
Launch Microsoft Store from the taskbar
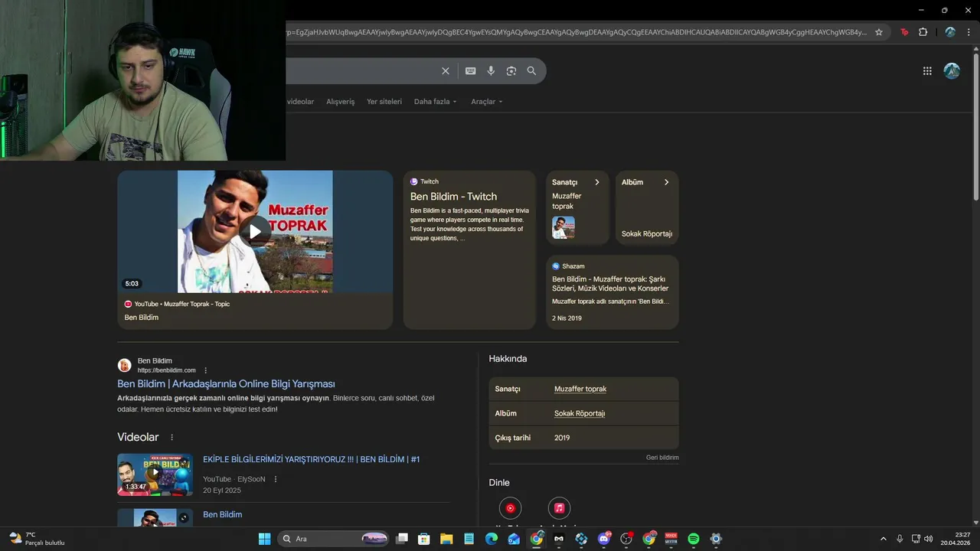point(424,539)
